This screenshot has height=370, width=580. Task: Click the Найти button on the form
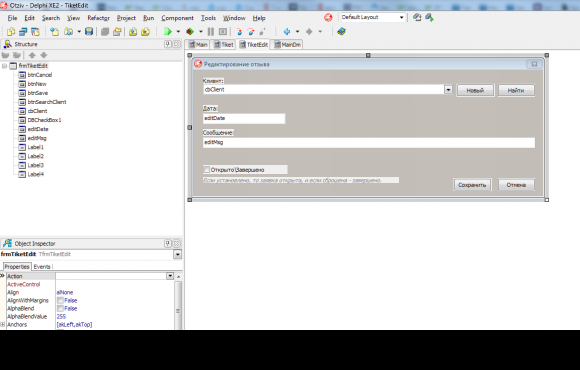pyautogui.click(x=516, y=90)
